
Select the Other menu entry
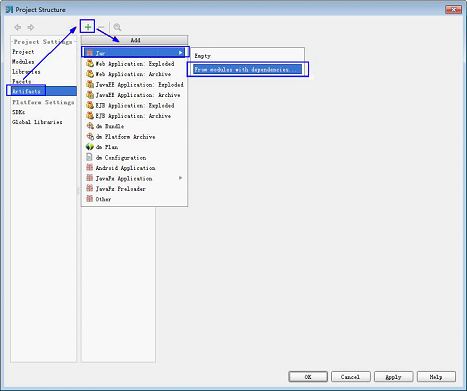tap(134, 199)
